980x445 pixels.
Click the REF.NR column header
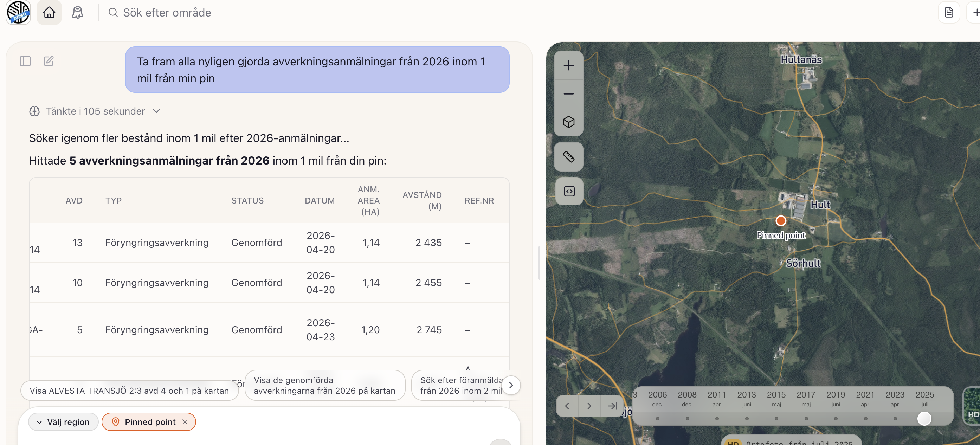point(479,200)
